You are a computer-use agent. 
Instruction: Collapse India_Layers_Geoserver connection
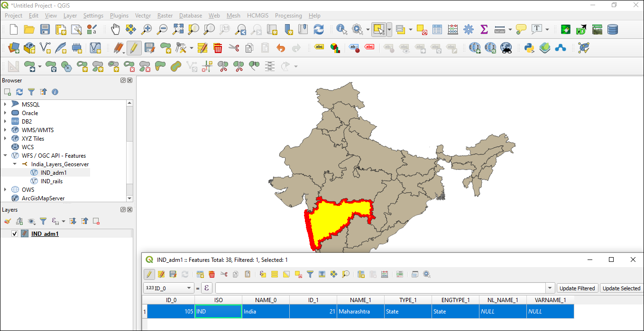[14, 164]
